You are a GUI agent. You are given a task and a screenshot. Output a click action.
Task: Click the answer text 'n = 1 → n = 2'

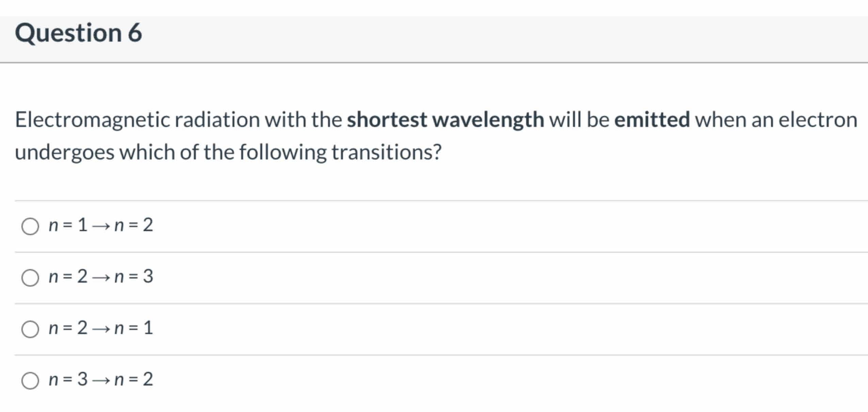pos(101,225)
